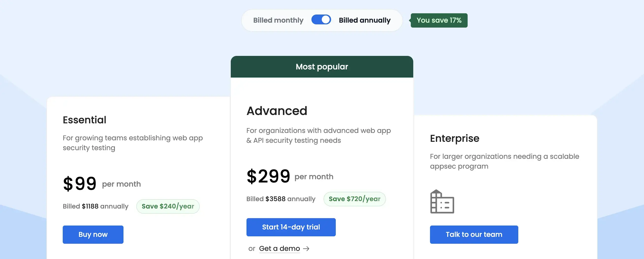The height and width of the screenshot is (259, 644).
Task: Click Billed $1188 annually text
Action: pos(95,207)
